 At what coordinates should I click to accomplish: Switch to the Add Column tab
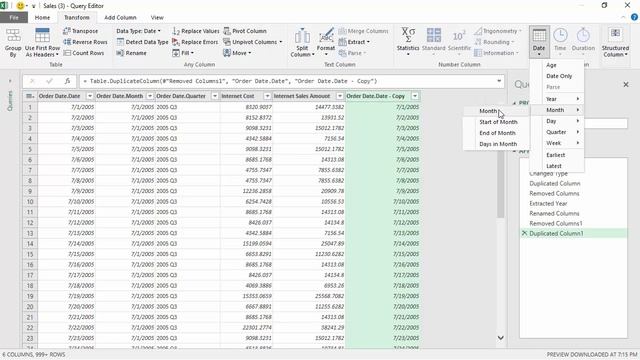[120, 18]
